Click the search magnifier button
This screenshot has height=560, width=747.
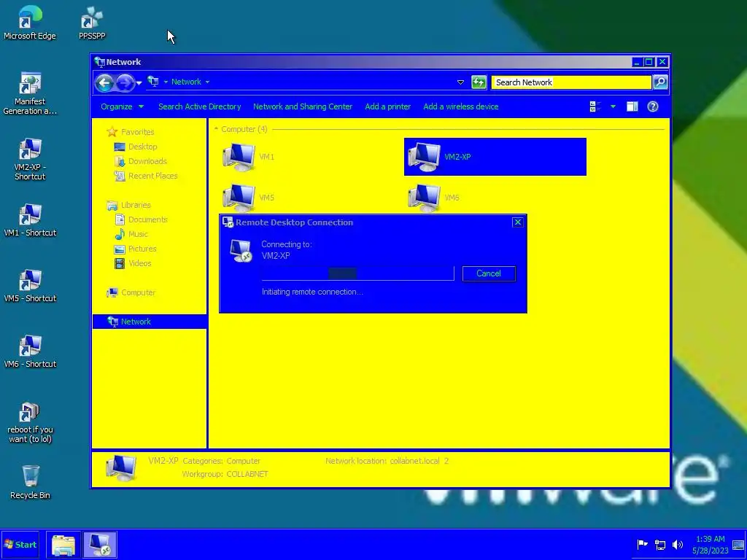660,82
